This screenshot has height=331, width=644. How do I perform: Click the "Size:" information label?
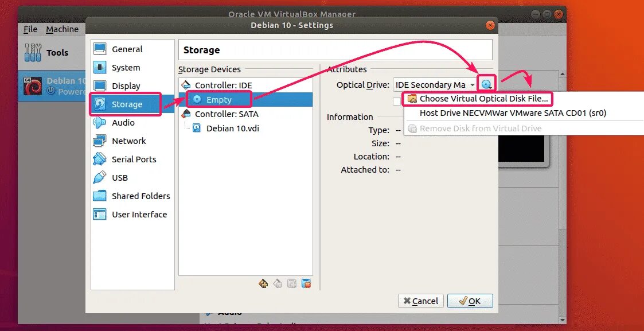click(380, 143)
